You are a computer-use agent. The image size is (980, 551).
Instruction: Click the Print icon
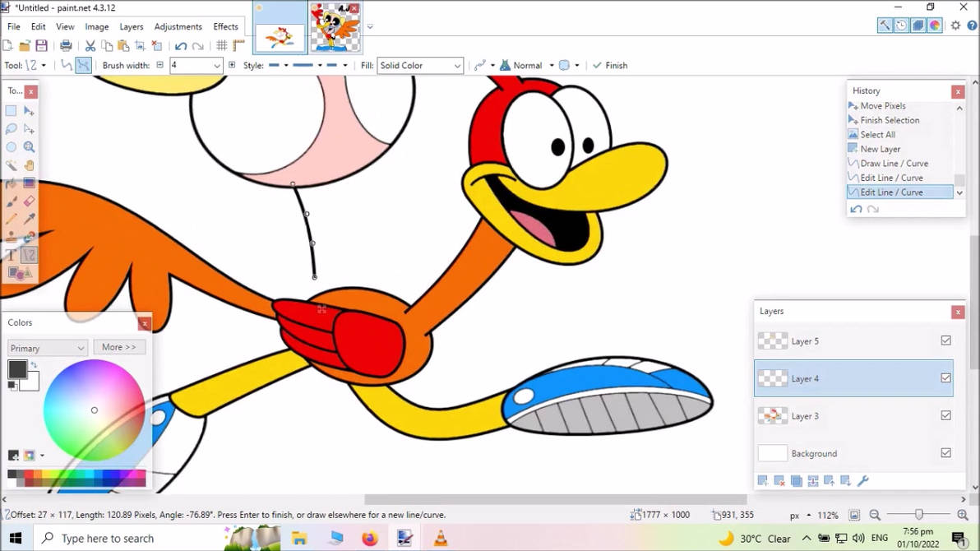point(66,45)
